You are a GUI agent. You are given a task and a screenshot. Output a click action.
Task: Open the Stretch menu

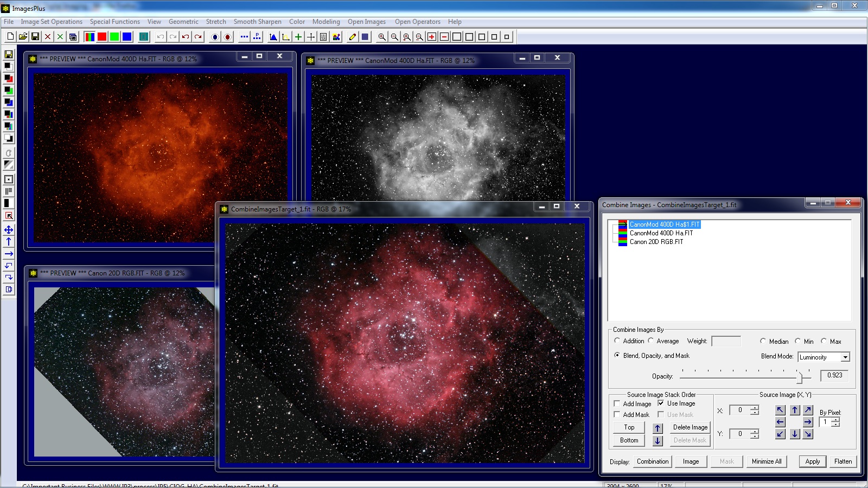pyautogui.click(x=216, y=22)
